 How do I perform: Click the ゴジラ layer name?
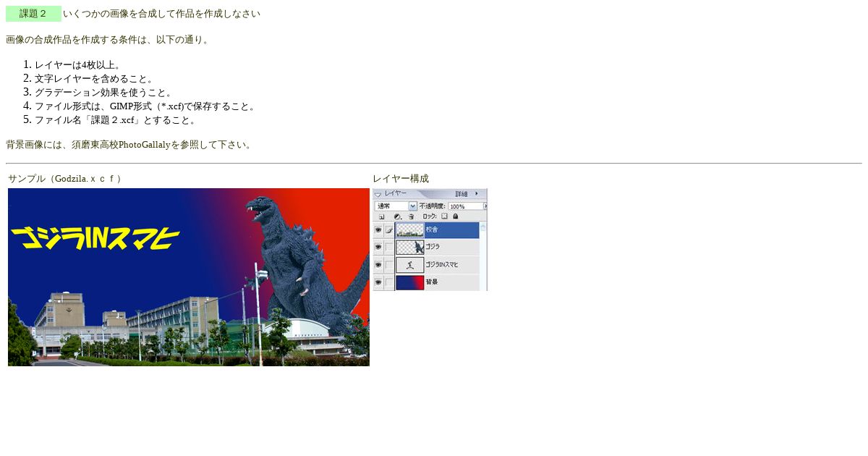click(x=433, y=247)
